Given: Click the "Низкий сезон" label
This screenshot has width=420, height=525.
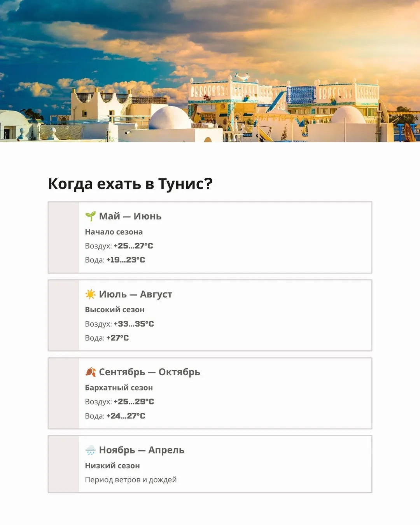Looking at the screenshot, I should coord(112,465).
